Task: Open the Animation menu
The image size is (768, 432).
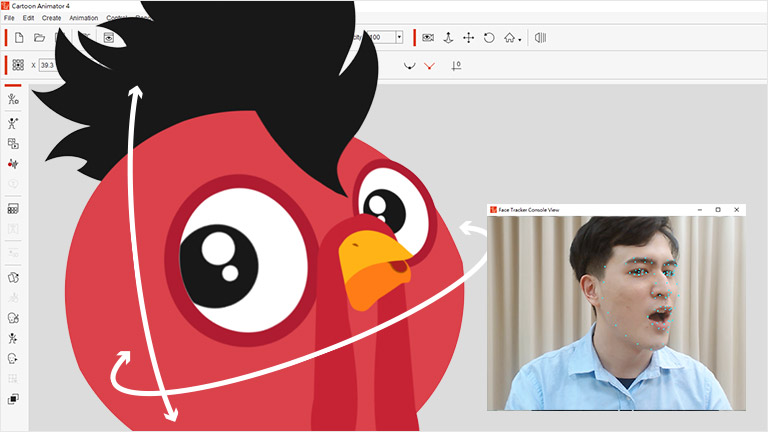Action: pyautogui.click(x=83, y=18)
